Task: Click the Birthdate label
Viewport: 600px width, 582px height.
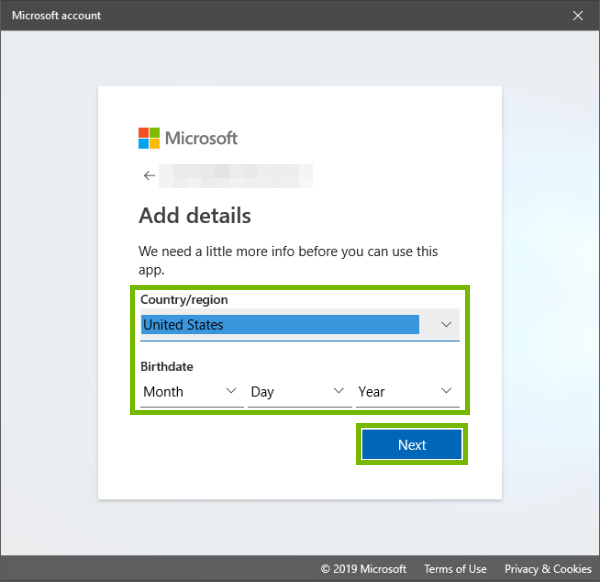Action: click(x=167, y=367)
